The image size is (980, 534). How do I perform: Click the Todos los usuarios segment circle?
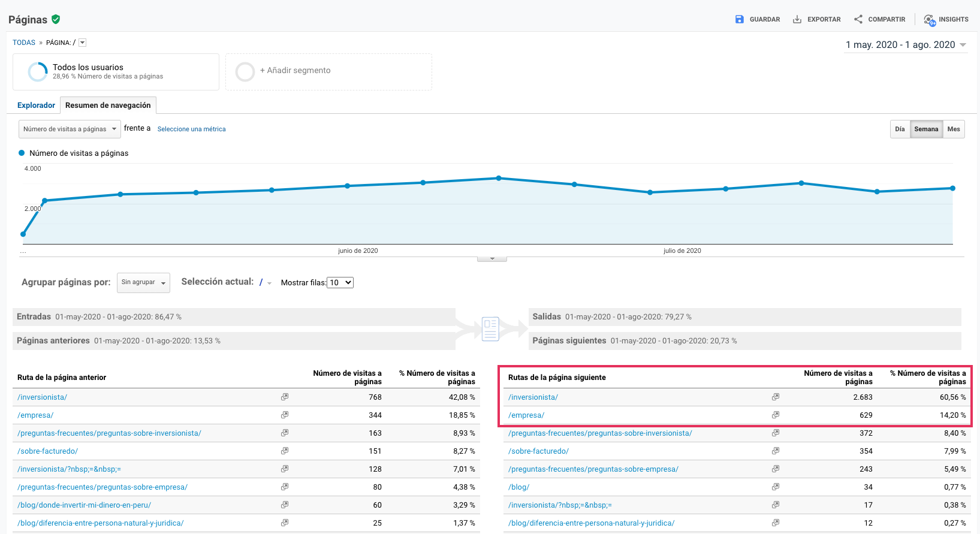38,72
